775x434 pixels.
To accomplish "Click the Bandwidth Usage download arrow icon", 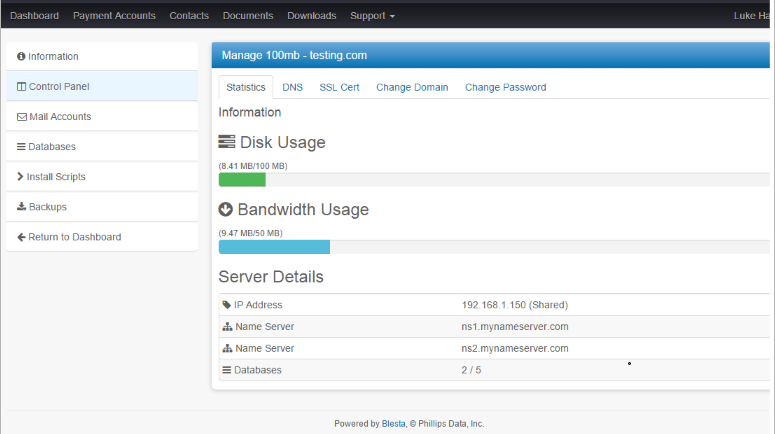I will tap(226, 210).
